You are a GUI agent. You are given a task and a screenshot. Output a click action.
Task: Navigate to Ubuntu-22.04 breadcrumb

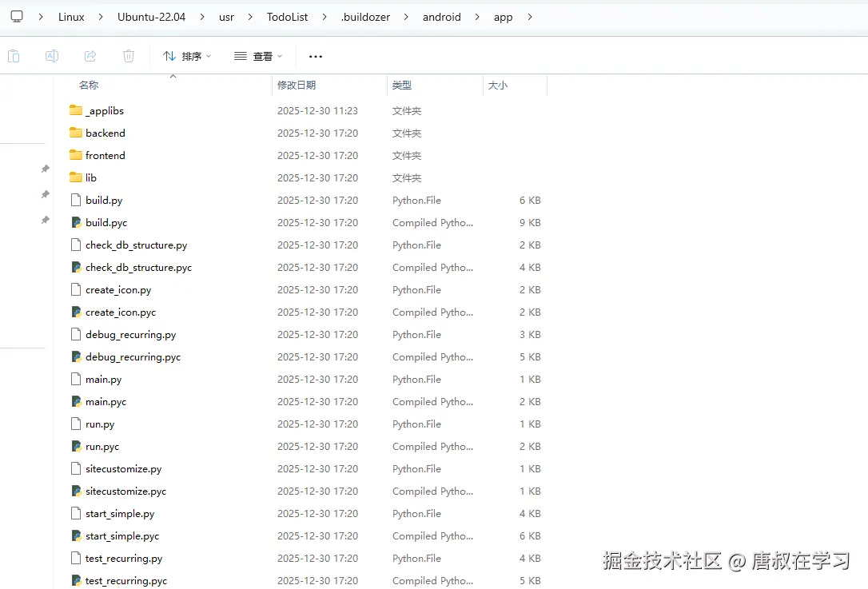coord(151,17)
